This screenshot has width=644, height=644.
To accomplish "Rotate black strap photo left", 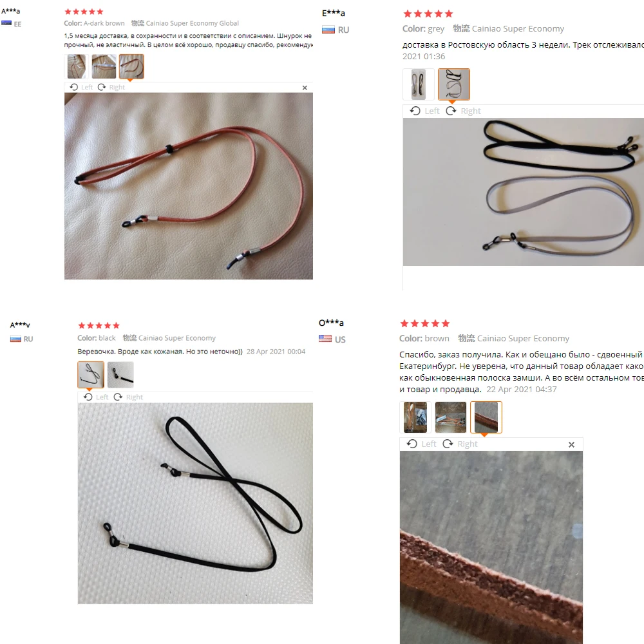I will pos(96,397).
